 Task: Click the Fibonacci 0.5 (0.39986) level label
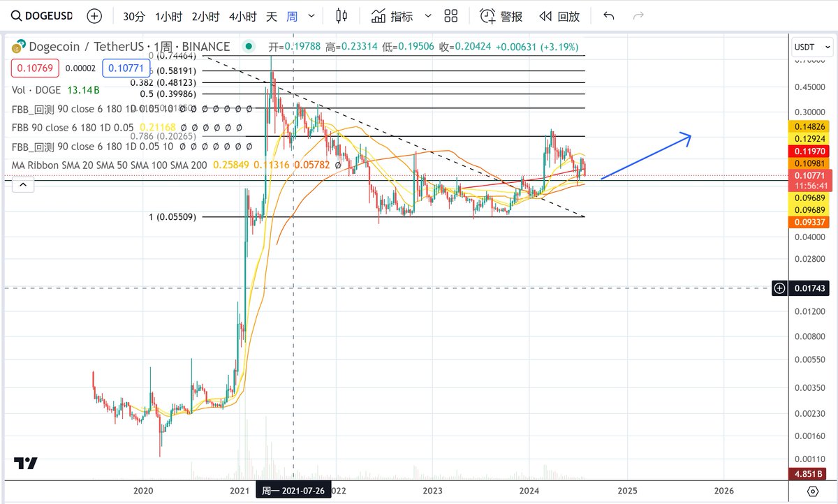tap(167, 94)
